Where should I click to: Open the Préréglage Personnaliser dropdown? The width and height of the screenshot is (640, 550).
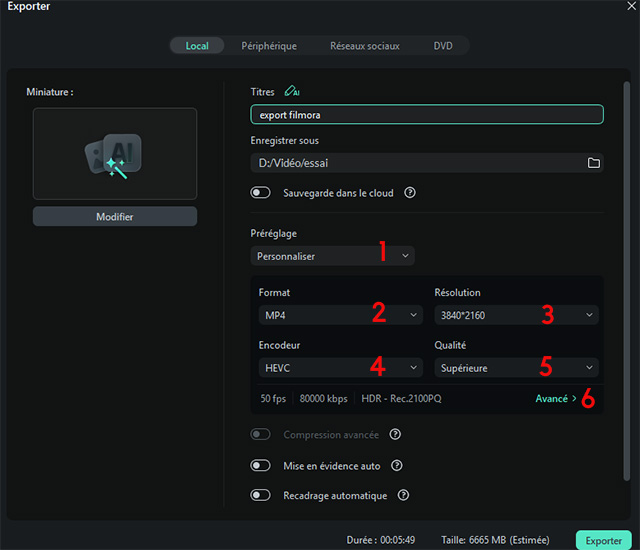[x=332, y=256]
